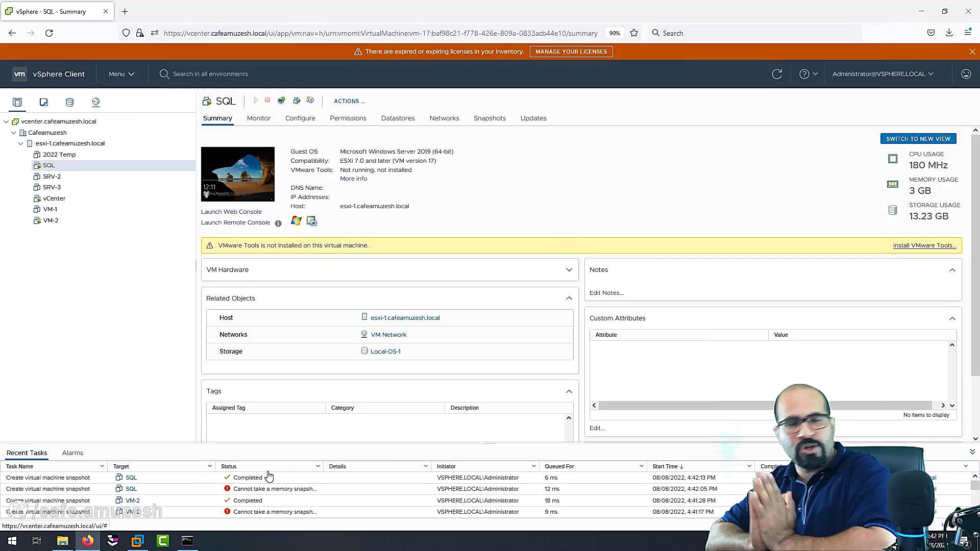Open VMs and Templates inventory view
Screen dimensions: 980x551
pyautogui.click(x=44, y=102)
